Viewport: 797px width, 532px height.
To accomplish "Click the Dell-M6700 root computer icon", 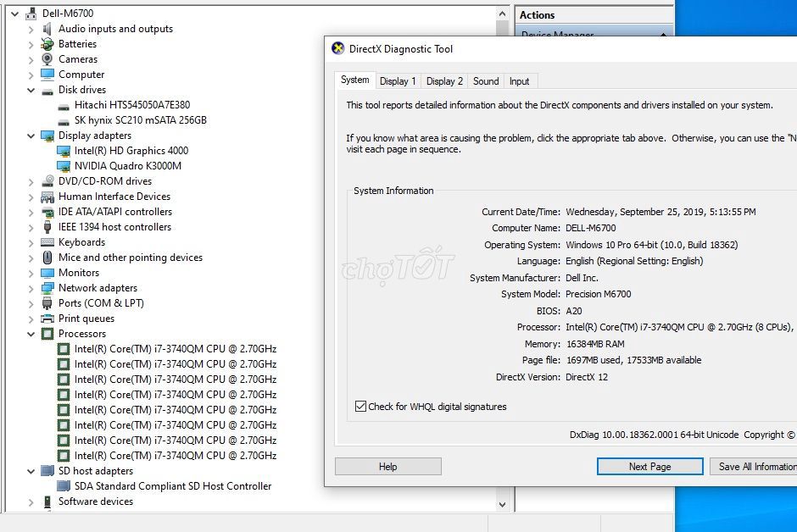I will (31, 14).
